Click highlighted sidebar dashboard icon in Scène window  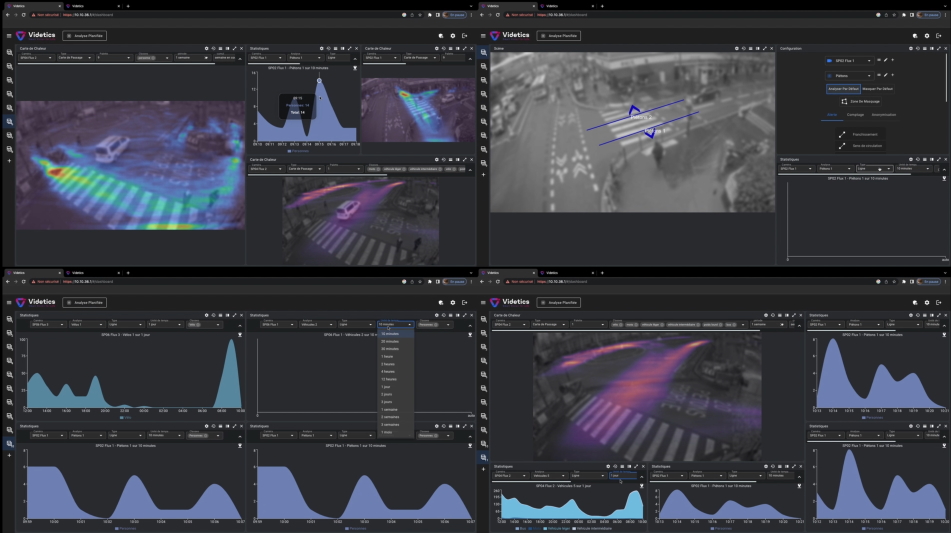(483, 52)
